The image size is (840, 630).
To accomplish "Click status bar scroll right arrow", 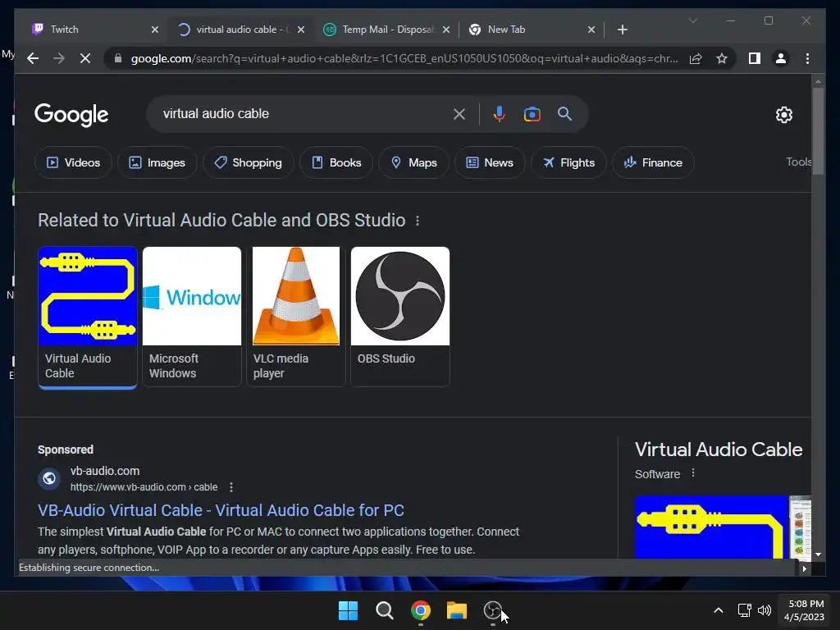I will click(804, 569).
